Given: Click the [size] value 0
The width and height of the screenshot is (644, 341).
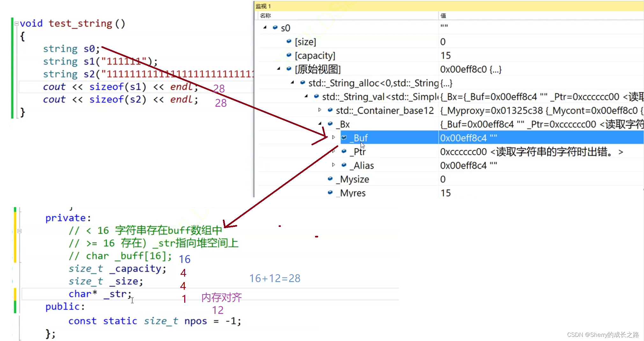Looking at the screenshot, I should [x=443, y=42].
